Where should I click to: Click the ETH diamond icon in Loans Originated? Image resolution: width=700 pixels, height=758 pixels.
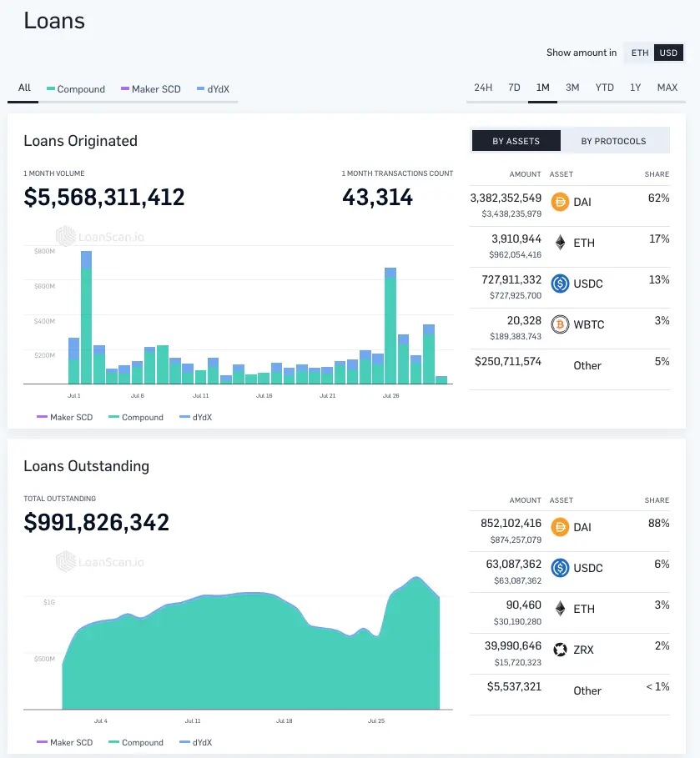(x=560, y=243)
